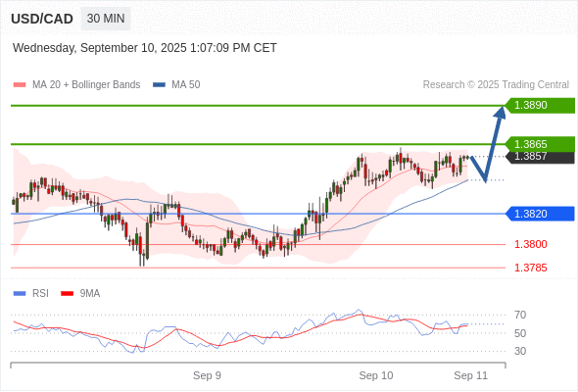Viewport: 578px width, 392px height.
Task: Click the blue forecast arrow head
Action: click(x=501, y=113)
